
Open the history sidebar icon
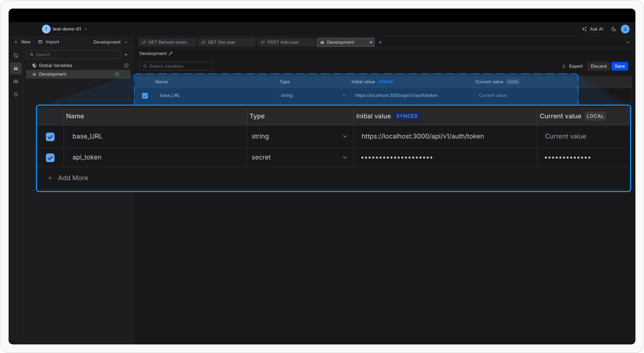pos(16,94)
